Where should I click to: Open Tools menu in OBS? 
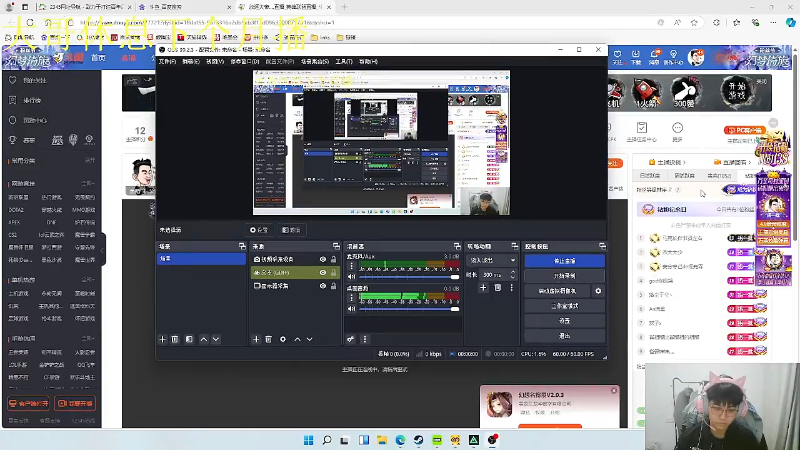[x=344, y=61]
